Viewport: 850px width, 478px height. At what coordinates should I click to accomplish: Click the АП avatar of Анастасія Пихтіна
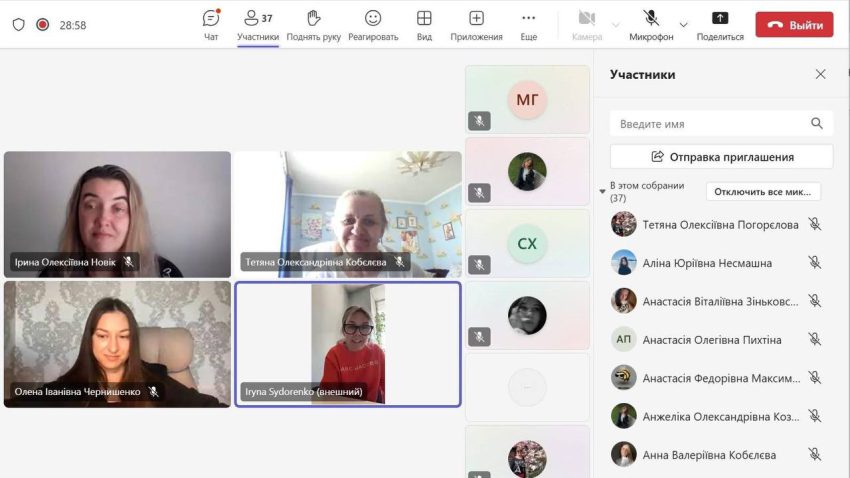pyautogui.click(x=623, y=339)
